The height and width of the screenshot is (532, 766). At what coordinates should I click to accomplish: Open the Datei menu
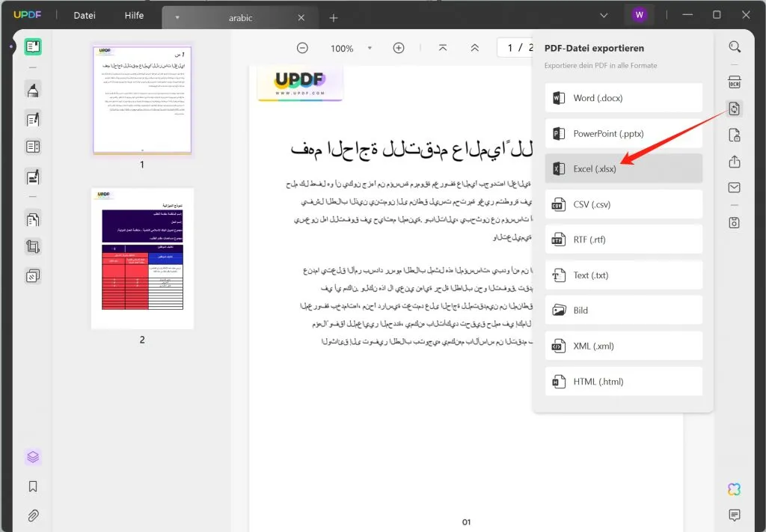point(84,14)
